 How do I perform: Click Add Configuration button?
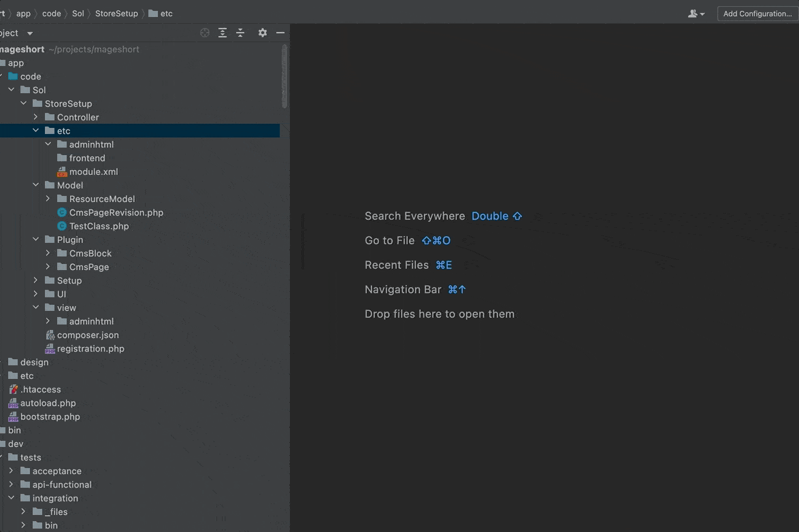coord(757,14)
